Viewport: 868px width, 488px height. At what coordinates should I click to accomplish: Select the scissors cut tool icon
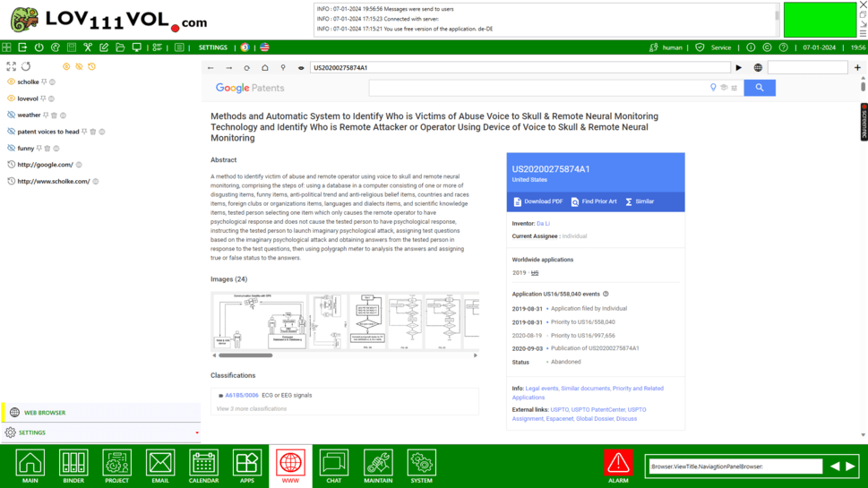[88, 47]
